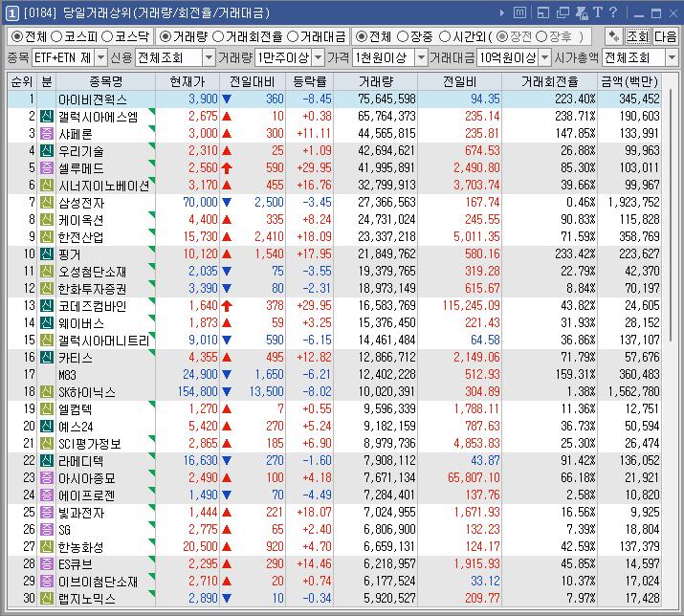The width and height of the screenshot is (684, 616).
Task: Select the 한화투자증권 stock name
Action: pos(93,289)
